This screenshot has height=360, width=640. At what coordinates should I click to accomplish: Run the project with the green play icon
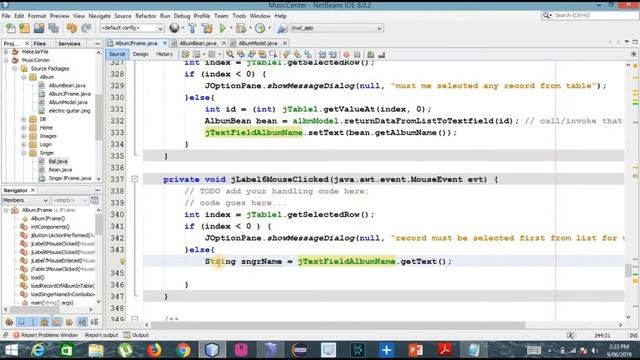(223, 28)
